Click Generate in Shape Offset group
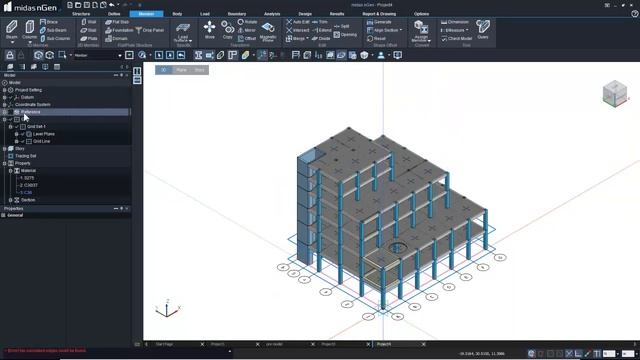 click(379, 22)
